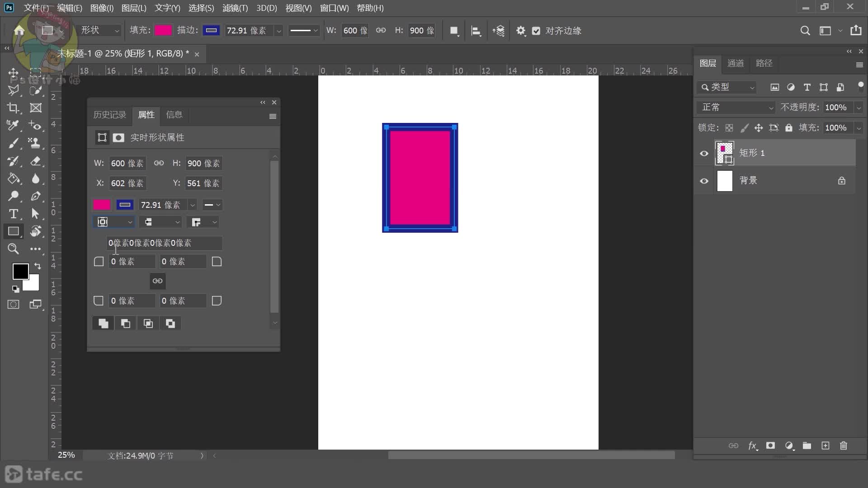Toggle lock all for layer
The height and width of the screenshot is (488, 868).
pos(789,128)
